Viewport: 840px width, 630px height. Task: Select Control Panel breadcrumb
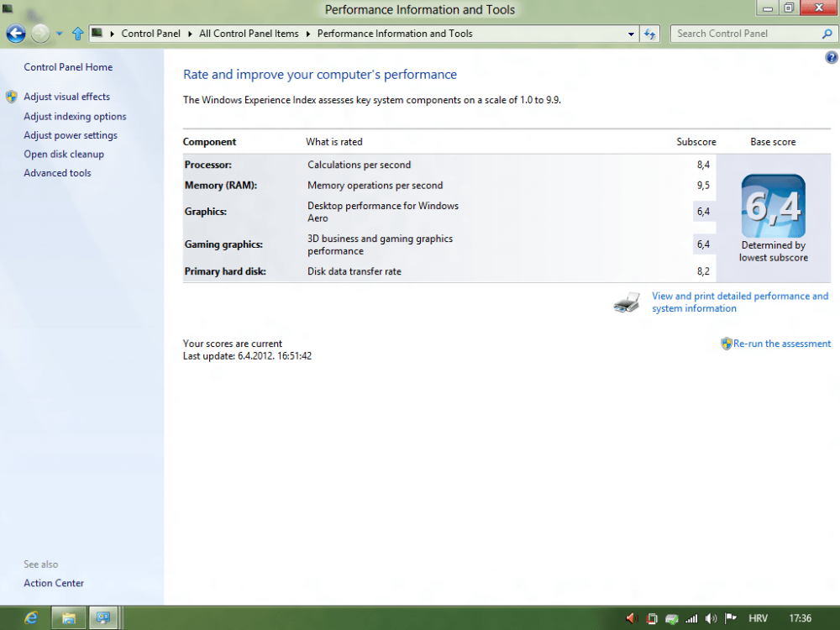click(150, 34)
